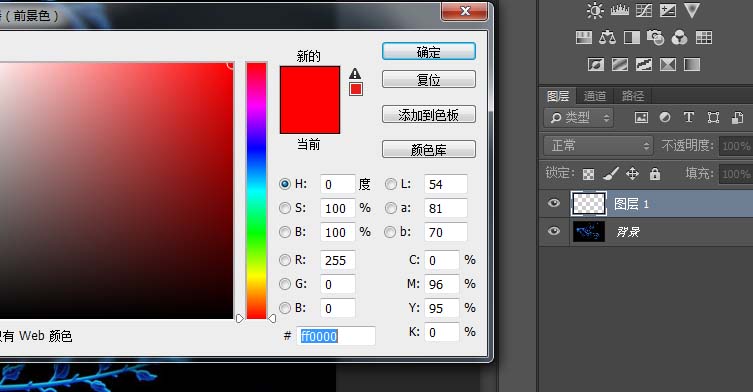Screen dimensions: 753x392
Task: Click the H degrees input field
Action: (x=338, y=184)
